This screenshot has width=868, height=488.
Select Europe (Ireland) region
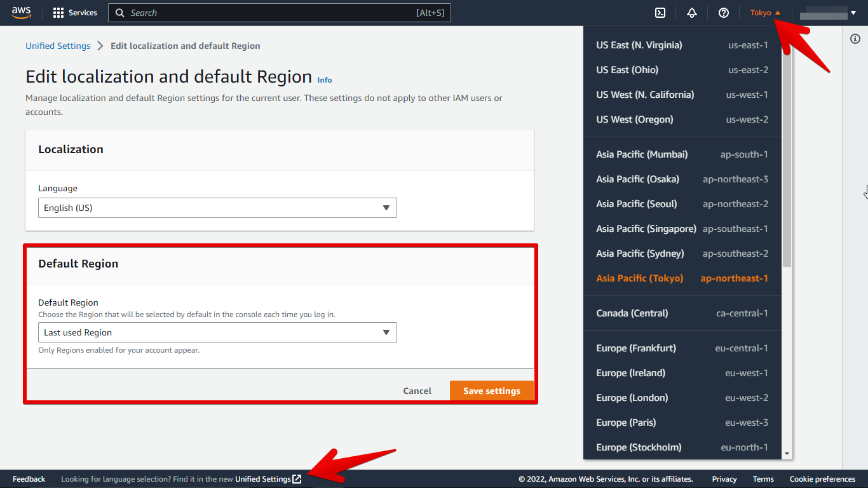pyautogui.click(x=682, y=373)
